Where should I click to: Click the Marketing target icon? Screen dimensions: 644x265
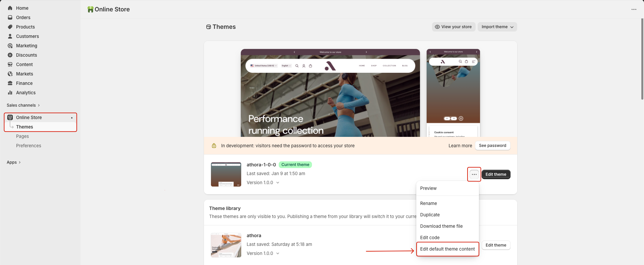pos(10,46)
